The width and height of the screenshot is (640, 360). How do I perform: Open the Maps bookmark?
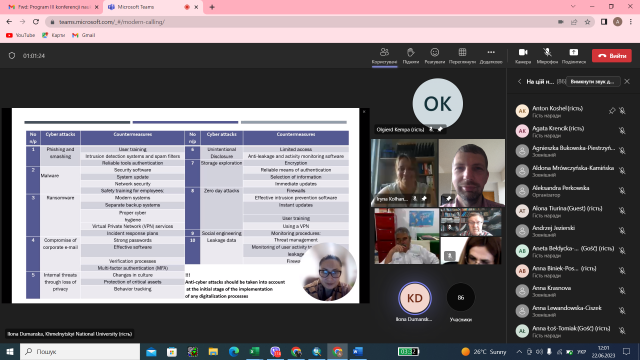click(x=53, y=35)
